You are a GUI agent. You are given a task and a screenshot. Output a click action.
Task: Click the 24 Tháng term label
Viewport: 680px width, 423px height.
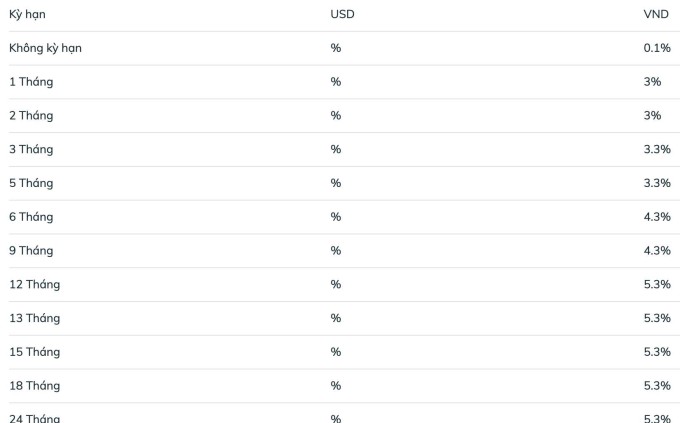coord(35,418)
